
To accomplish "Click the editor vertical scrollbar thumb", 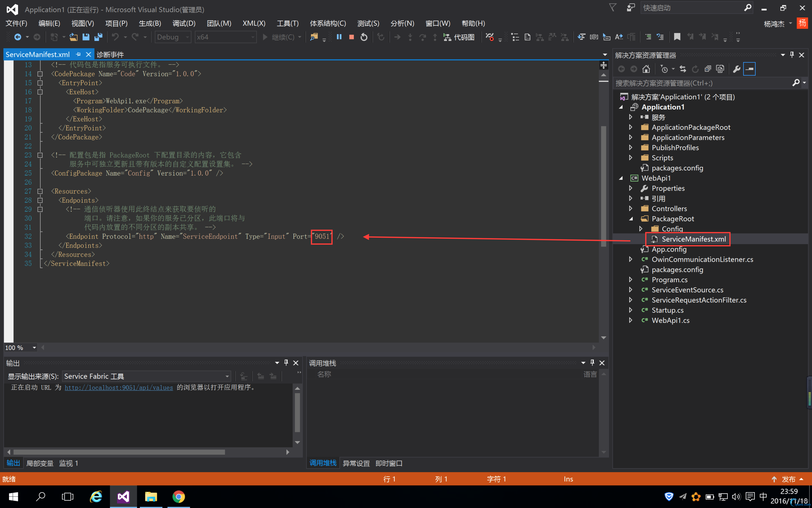I will click(x=603, y=186).
